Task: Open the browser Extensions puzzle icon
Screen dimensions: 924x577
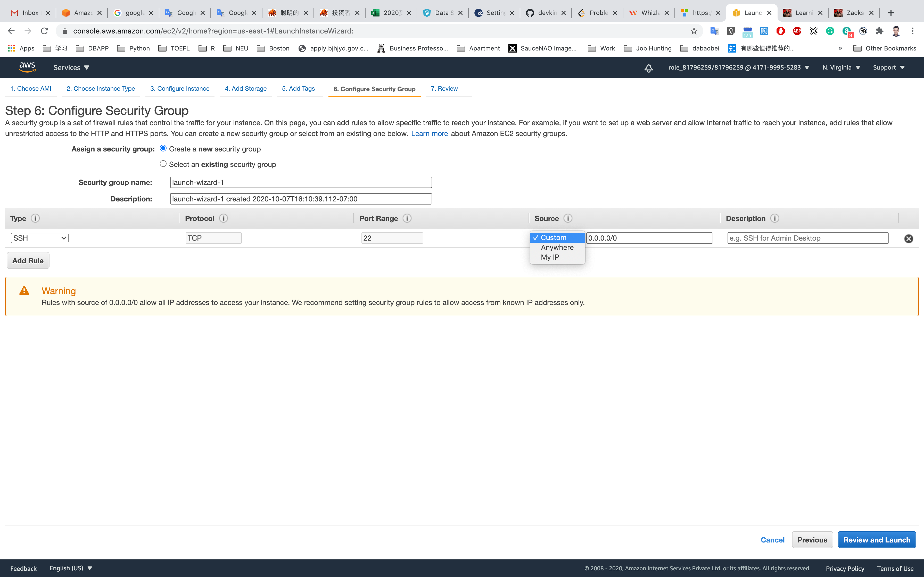Action: (879, 31)
